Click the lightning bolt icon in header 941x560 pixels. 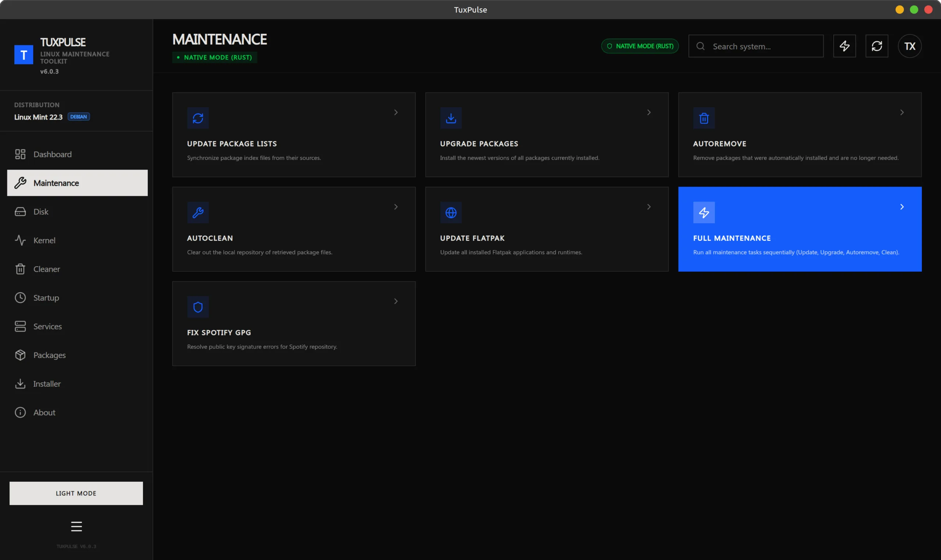click(844, 46)
